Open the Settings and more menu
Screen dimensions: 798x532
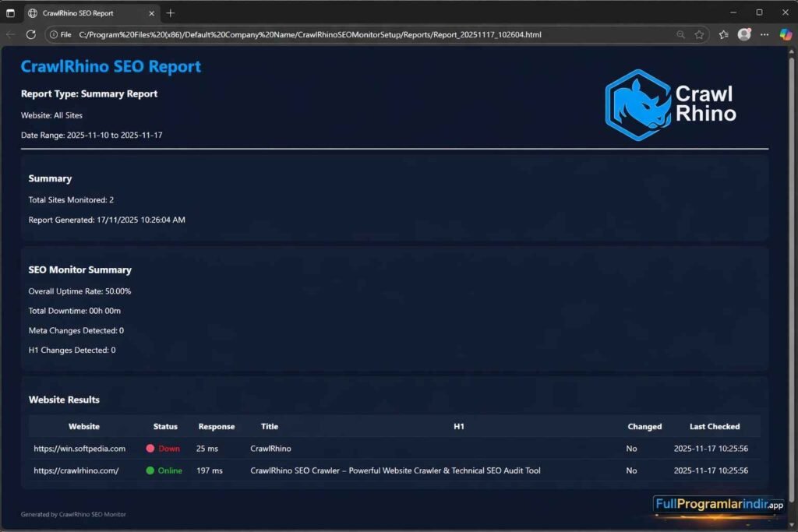coord(764,34)
